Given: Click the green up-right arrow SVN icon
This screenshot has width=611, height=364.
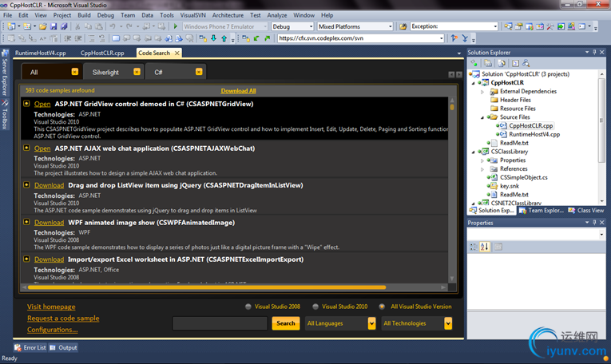Looking at the screenshot, I should click(x=267, y=38).
